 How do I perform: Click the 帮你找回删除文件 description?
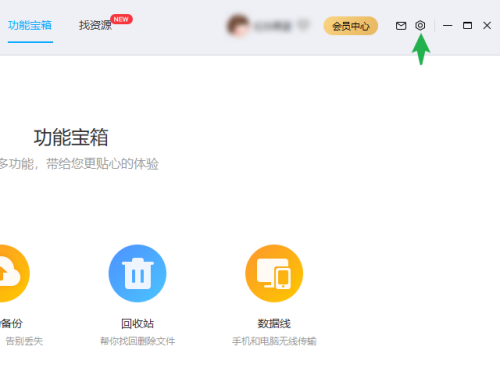click(x=137, y=341)
